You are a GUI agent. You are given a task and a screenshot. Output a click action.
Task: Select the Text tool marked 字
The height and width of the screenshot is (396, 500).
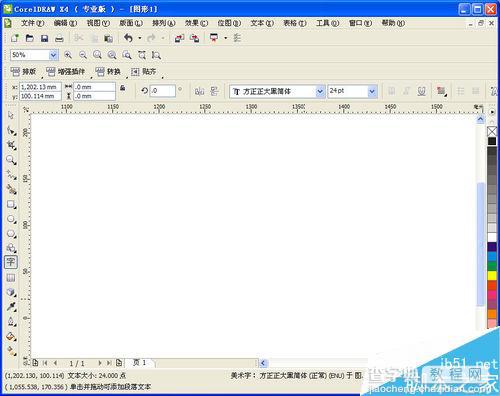pyautogui.click(x=11, y=262)
